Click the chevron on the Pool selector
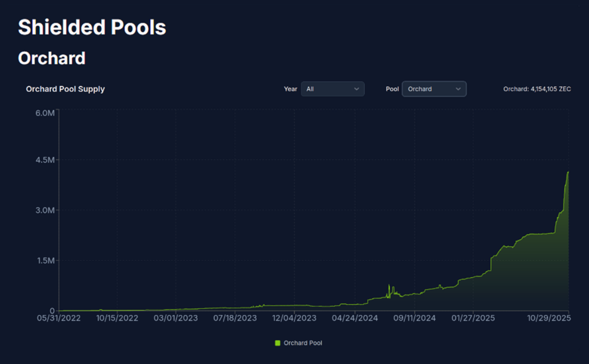Image resolution: width=589 pixels, height=364 pixels. pyautogui.click(x=458, y=89)
